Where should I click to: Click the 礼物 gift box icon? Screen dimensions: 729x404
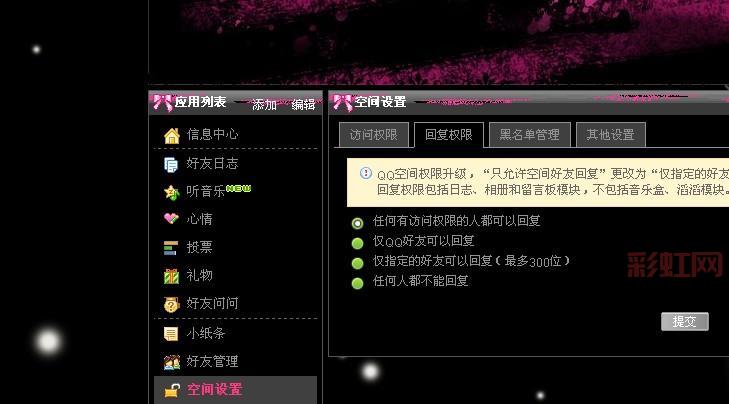tap(171, 276)
